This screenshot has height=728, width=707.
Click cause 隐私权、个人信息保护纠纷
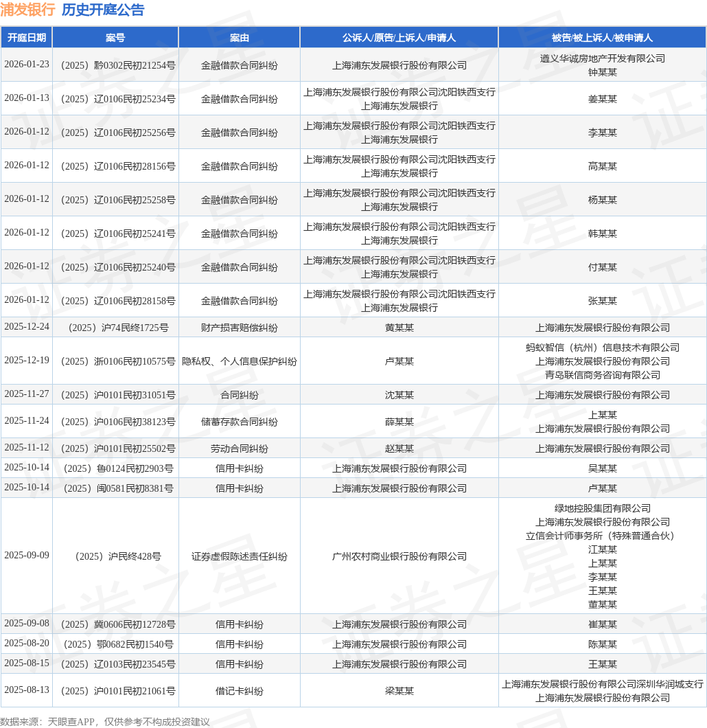pos(240,361)
